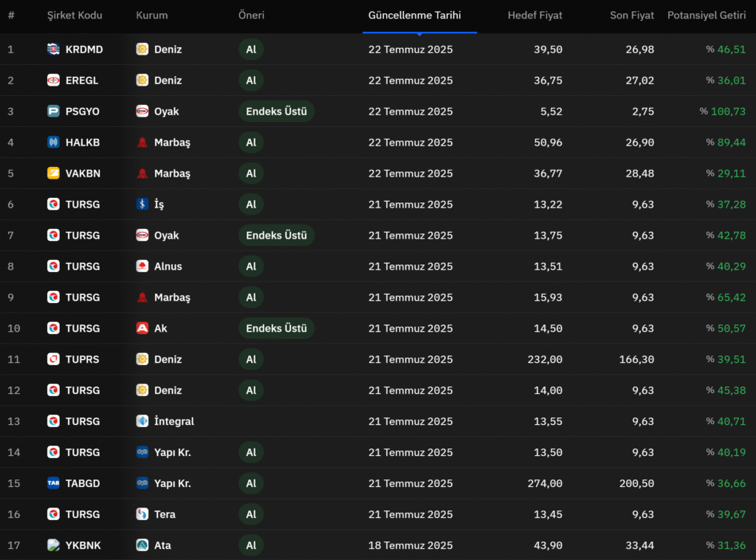Click the Al badge in KRDMD row
The image size is (756, 560).
(x=251, y=49)
